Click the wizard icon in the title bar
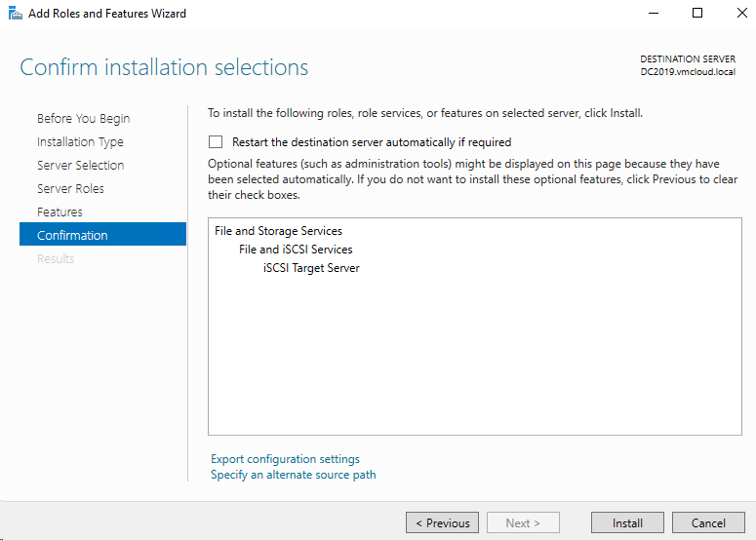 (14, 14)
